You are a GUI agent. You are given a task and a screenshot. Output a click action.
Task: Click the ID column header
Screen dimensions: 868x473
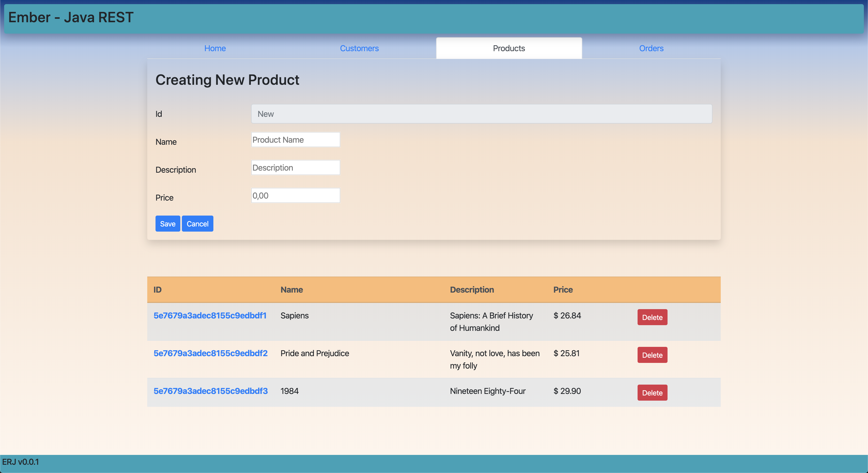click(157, 289)
